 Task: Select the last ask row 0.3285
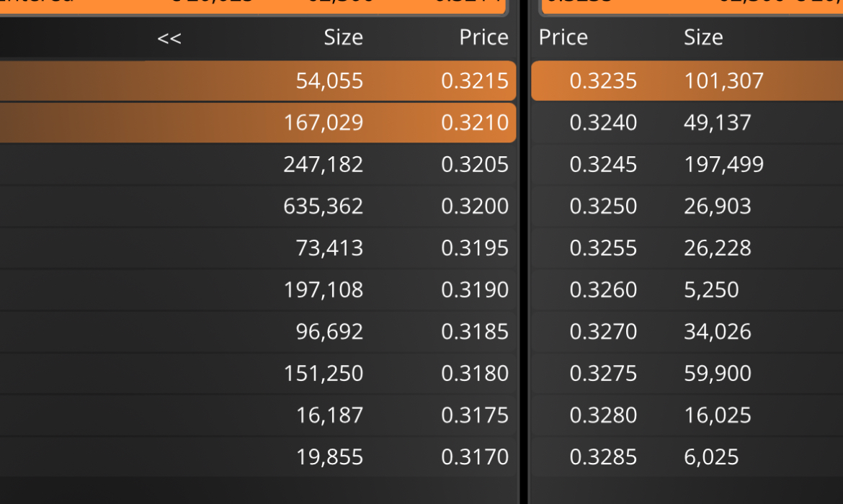pos(687,457)
